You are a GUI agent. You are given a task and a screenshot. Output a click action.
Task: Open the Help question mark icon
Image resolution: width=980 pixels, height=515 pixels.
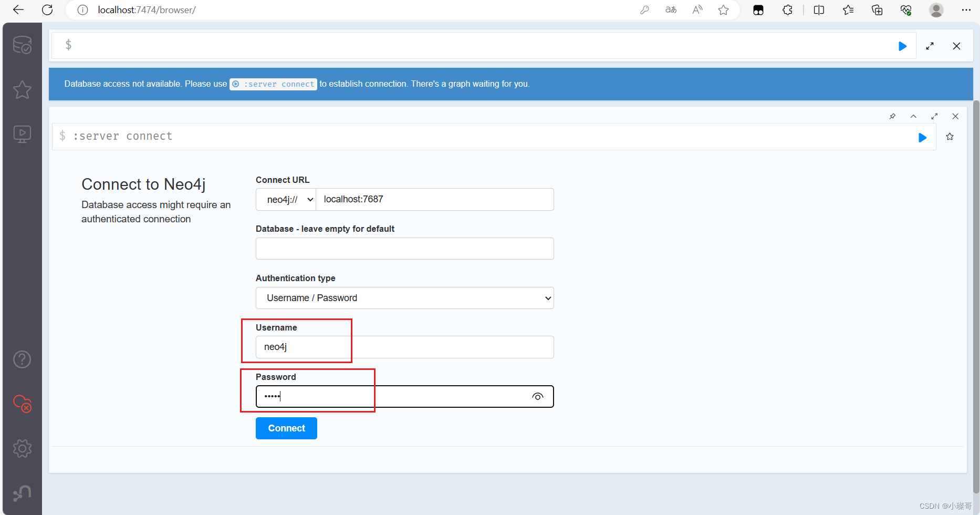(22, 359)
